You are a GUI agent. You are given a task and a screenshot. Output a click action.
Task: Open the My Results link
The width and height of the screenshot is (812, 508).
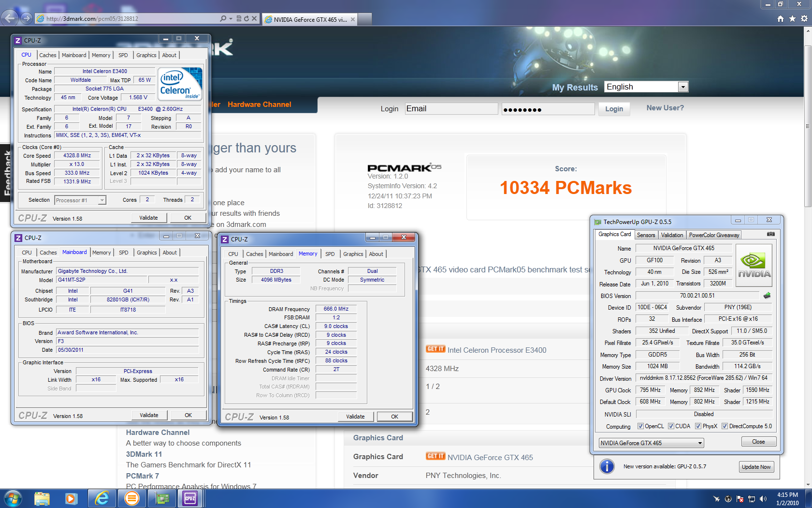coord(575,88)
